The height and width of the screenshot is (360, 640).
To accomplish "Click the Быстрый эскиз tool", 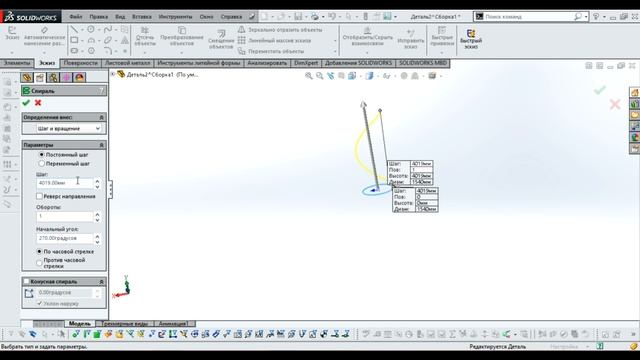I will tap(471, 39).
